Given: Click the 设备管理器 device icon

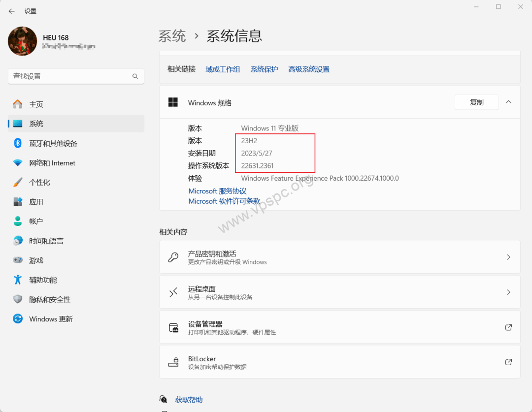Looking at the screenshot, I should point(173,327).
